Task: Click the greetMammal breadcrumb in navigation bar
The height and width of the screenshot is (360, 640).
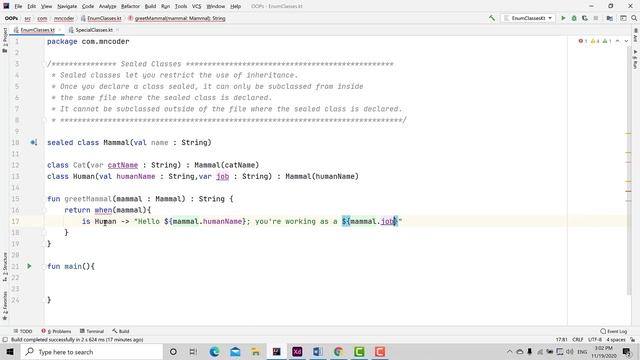Action: click(x=177, y=18)
